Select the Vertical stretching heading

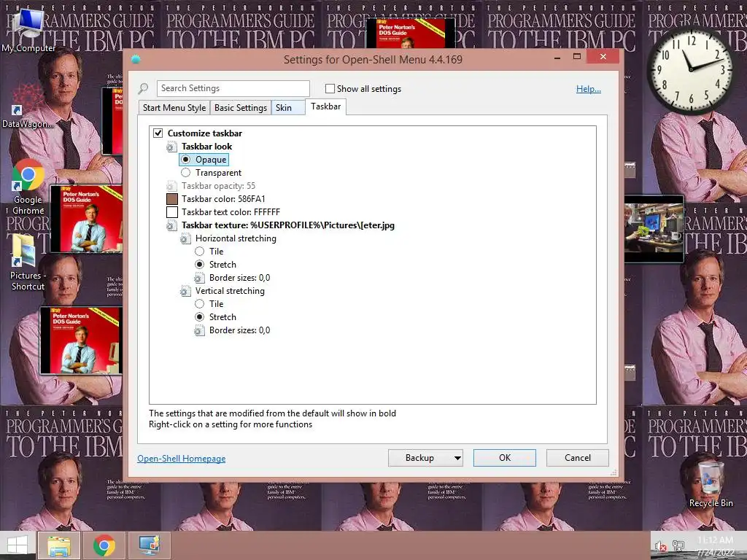coord(230,290)
